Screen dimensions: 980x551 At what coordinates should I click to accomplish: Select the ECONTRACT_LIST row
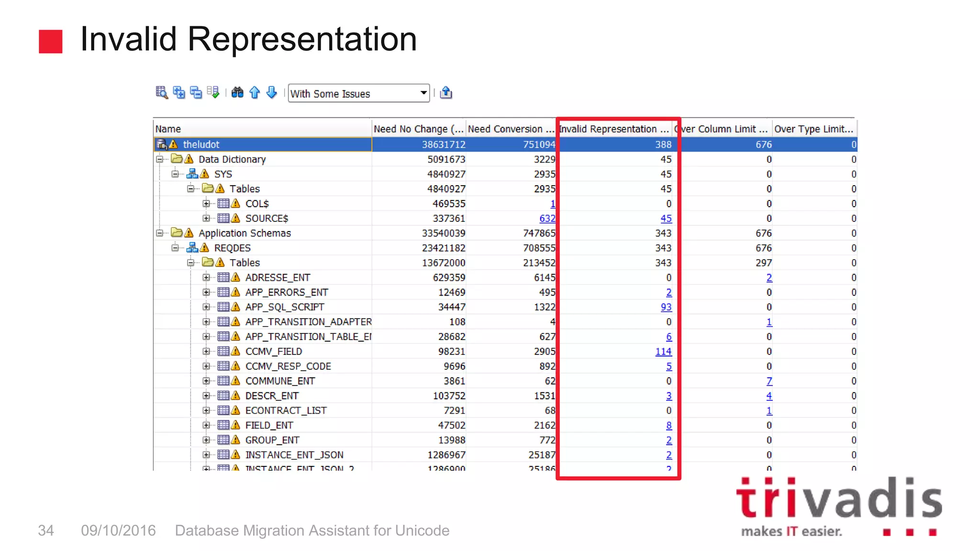505,410
